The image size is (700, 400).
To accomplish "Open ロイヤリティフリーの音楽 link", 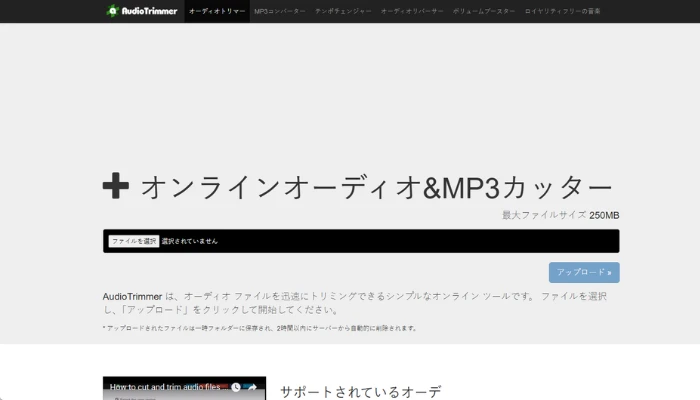I will [562, 11].
